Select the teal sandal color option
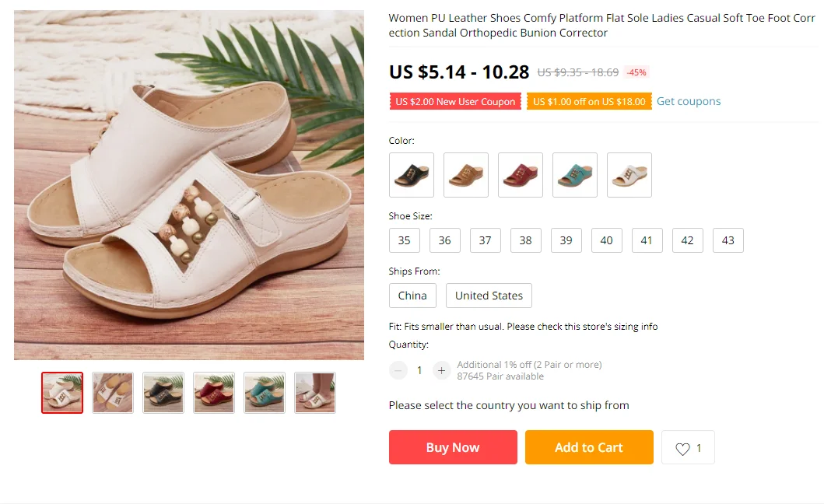 pyautogui.click(x=575, y=175)
